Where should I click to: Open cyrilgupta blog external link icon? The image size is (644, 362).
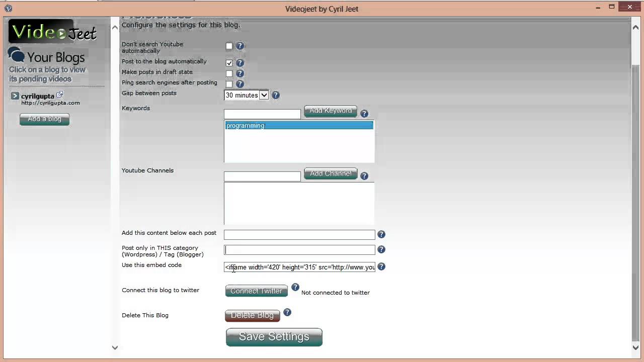pyautogui.click(x=59, y=95)
